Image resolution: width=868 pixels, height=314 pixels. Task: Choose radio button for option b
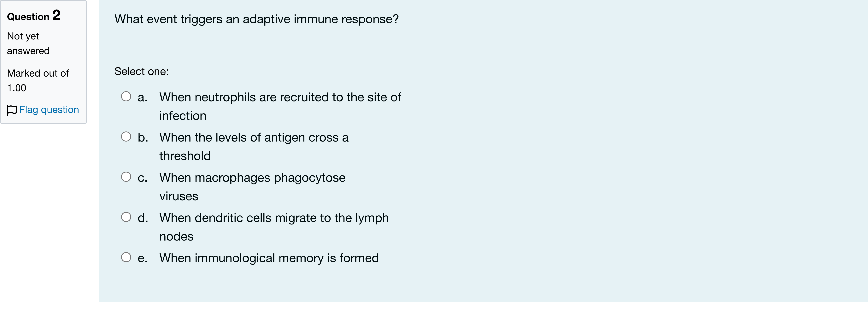coord(126,137)
